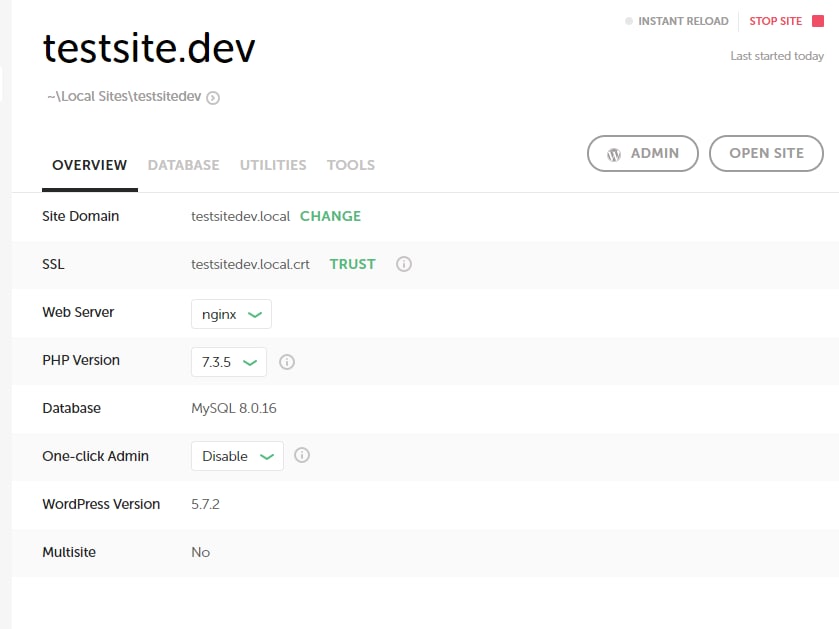Image resolution: width=839 pixels, height=629 pixels.
Task: Click the MySQL 8.0.16 database value
Action: click(x=234, y=408)
